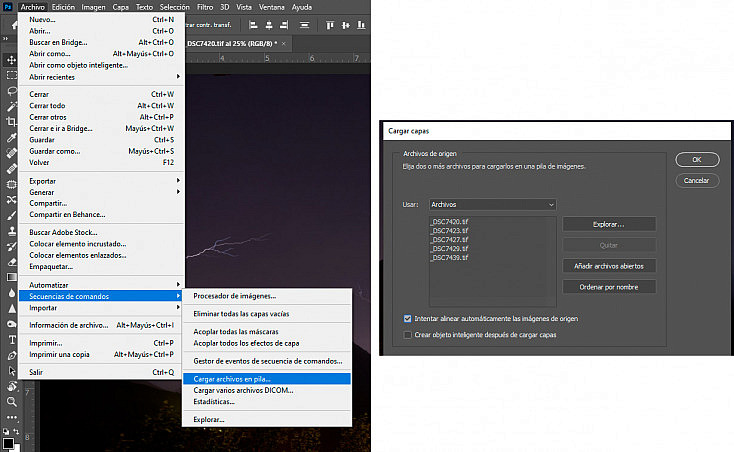Check Crear objeto inteligente después de cargar

pos(407,335)
